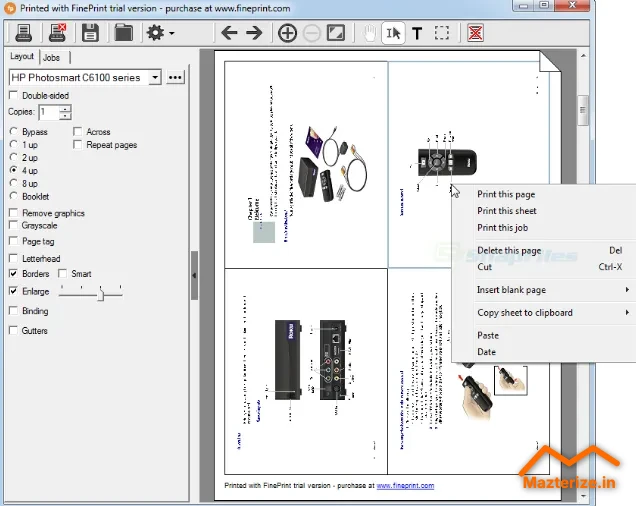
Task: Select the Booklet layout option
Action: coord(13,196)
